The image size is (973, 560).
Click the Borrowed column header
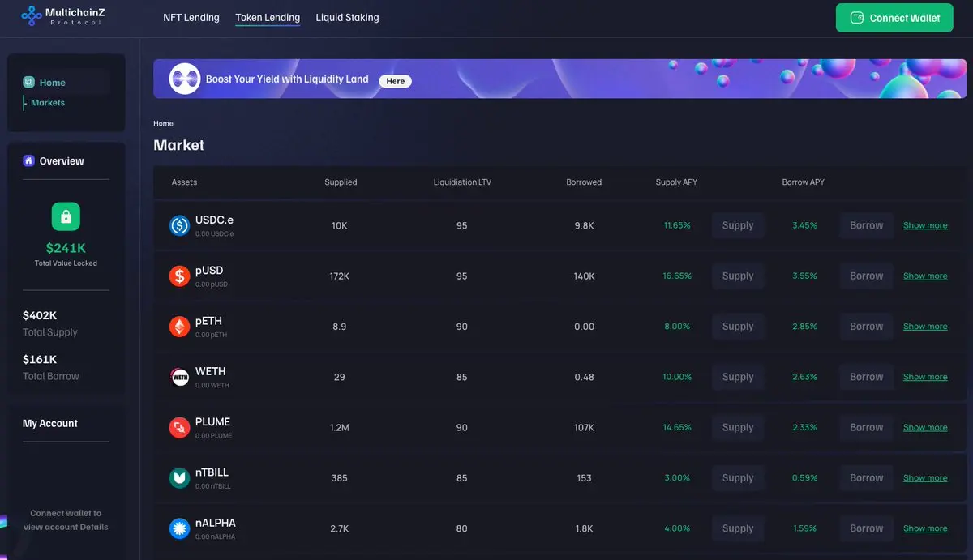pos(584,182)
